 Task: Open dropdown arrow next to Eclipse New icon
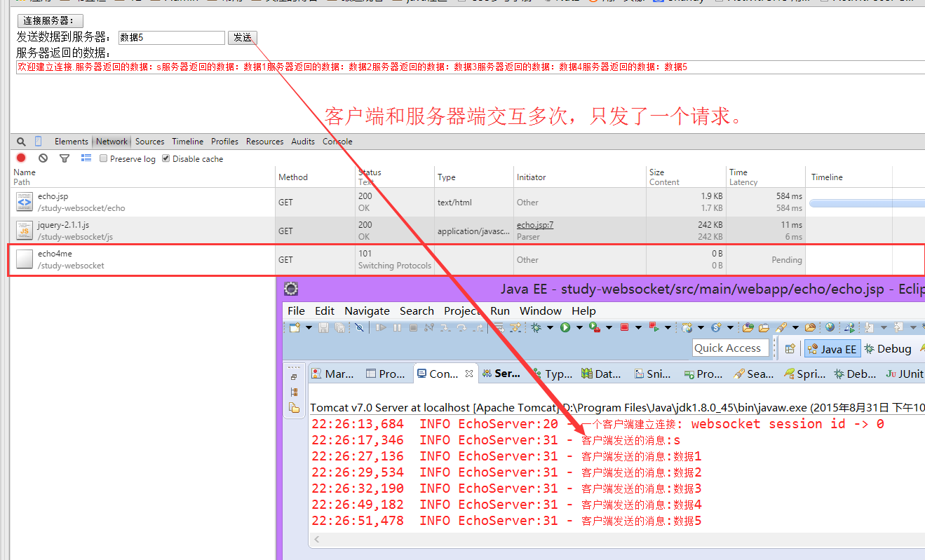click(x=309, y=327)
